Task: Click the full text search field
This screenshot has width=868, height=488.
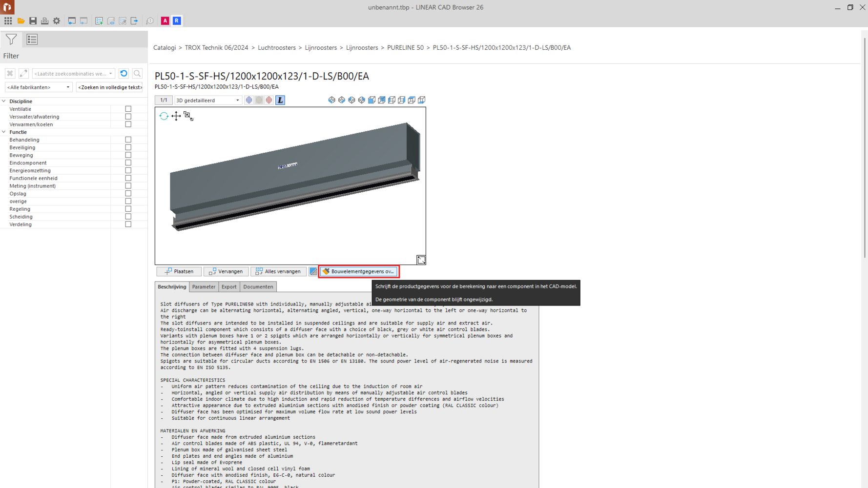Action: 110,87
